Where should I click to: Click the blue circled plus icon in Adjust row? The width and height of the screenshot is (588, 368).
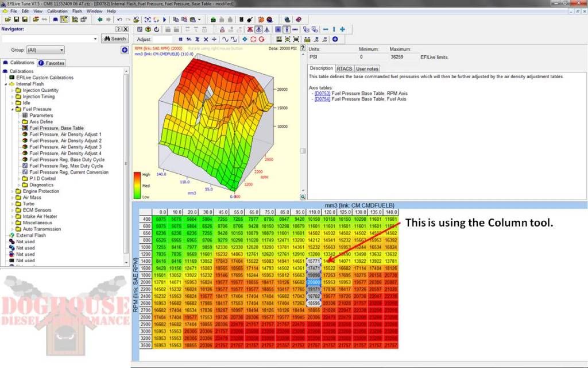pos(335,39)
